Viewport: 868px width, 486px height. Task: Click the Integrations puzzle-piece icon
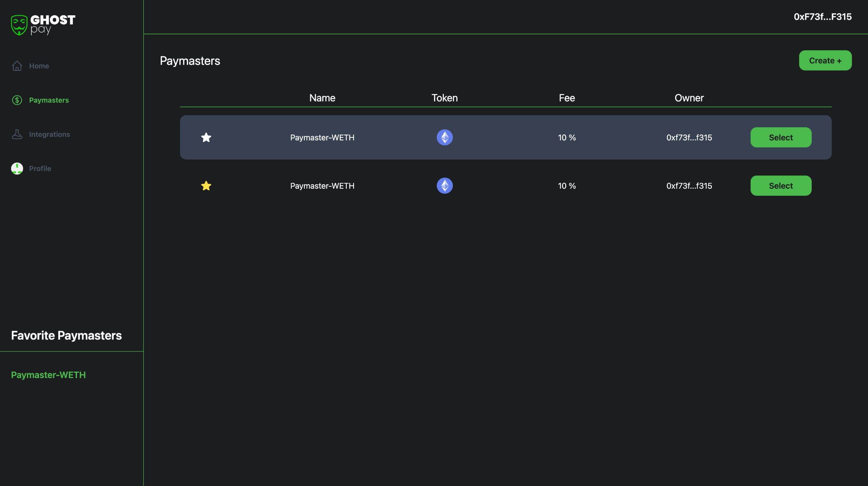[17, 134]
